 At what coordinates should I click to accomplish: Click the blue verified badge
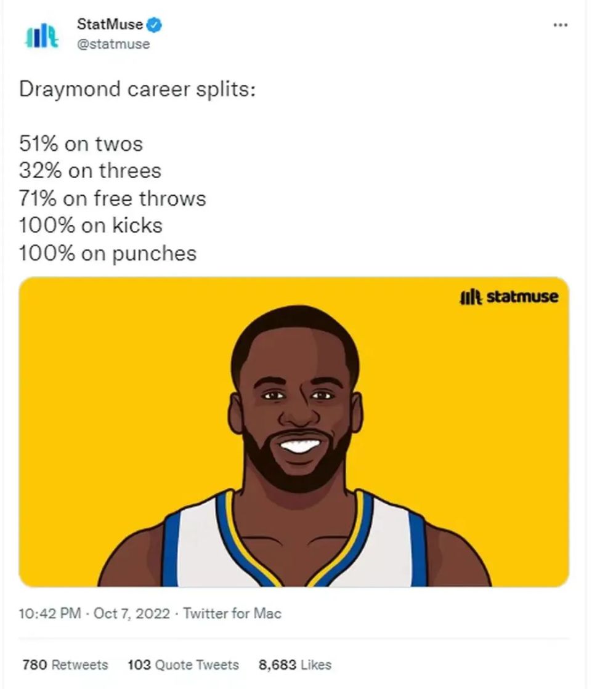point(153,25)
